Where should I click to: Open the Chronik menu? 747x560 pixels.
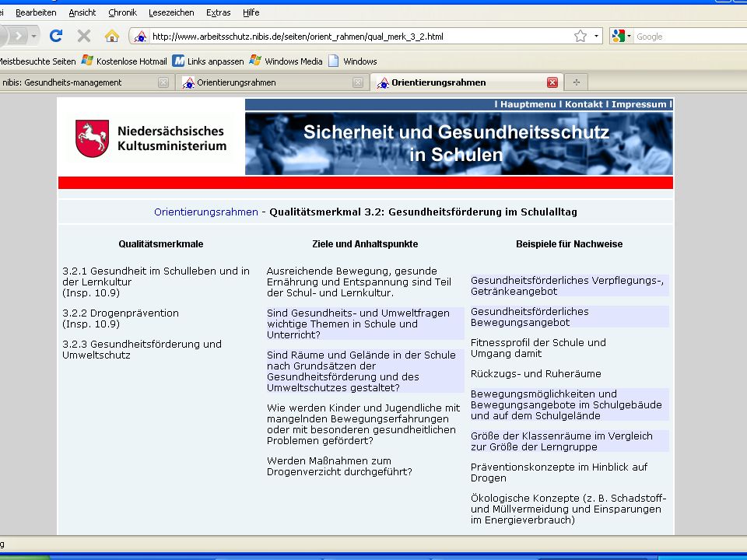tap(122, 12)
